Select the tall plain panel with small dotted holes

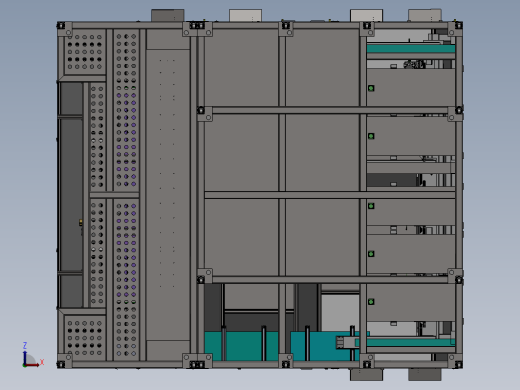(x=168, y=195)
